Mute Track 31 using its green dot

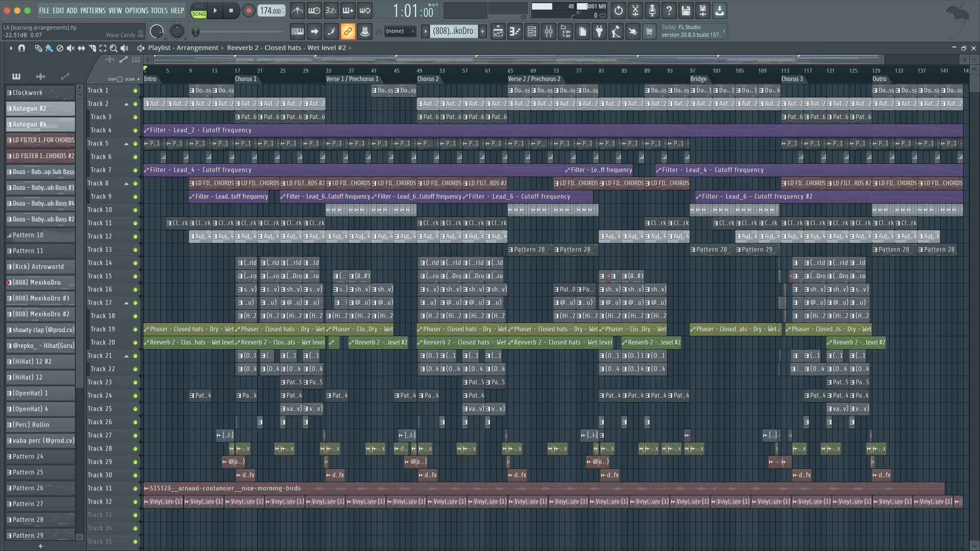click(135, 489)
